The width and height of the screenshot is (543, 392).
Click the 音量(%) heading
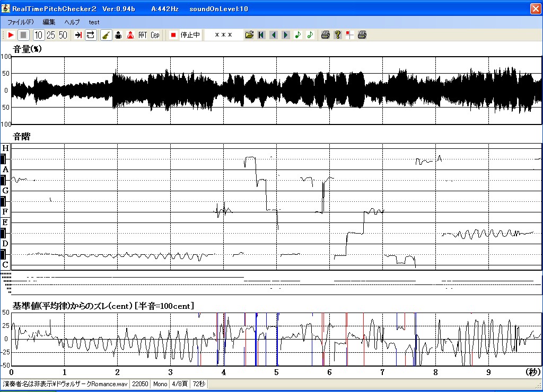tap(27, 49)
